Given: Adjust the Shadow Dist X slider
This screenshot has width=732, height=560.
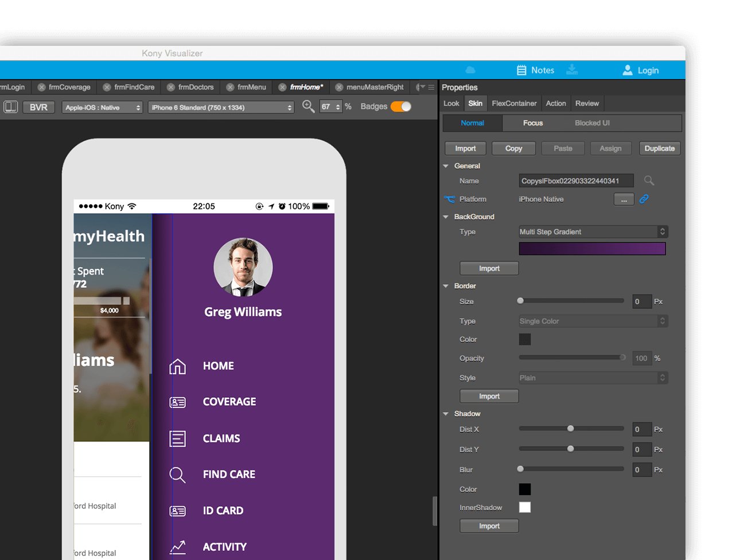Looking at the screenshot, I should 570,428.
